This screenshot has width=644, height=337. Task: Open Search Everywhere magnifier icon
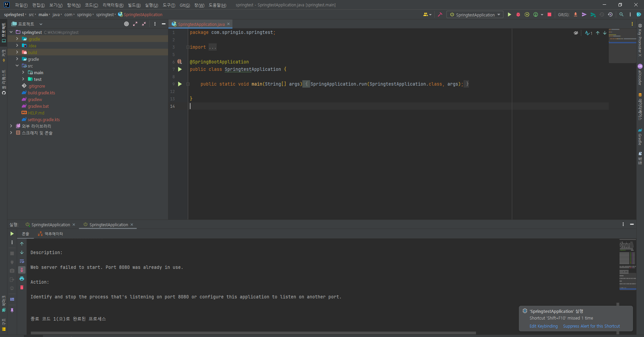click(622, 15)
